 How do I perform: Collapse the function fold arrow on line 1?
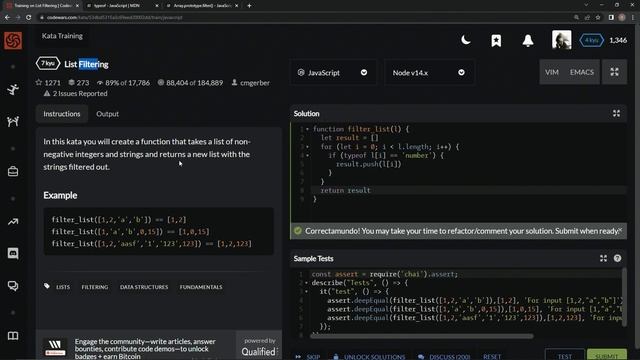click(x=307, y=129)
